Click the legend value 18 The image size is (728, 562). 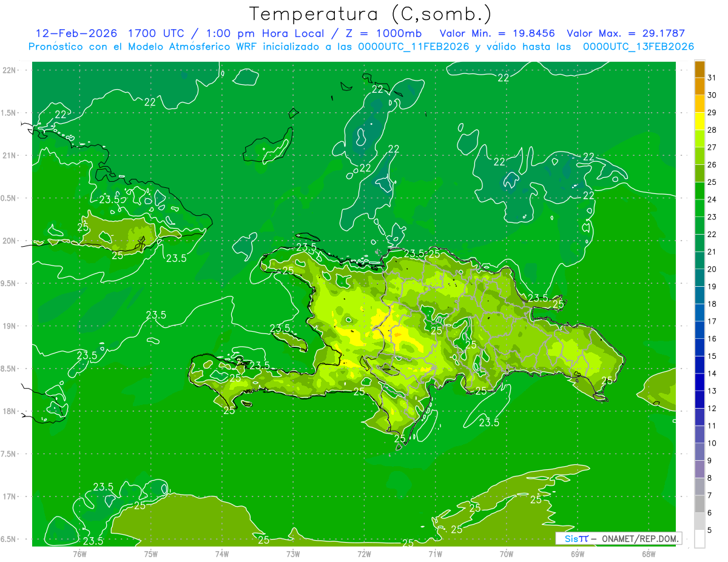[x=712, y=304]
